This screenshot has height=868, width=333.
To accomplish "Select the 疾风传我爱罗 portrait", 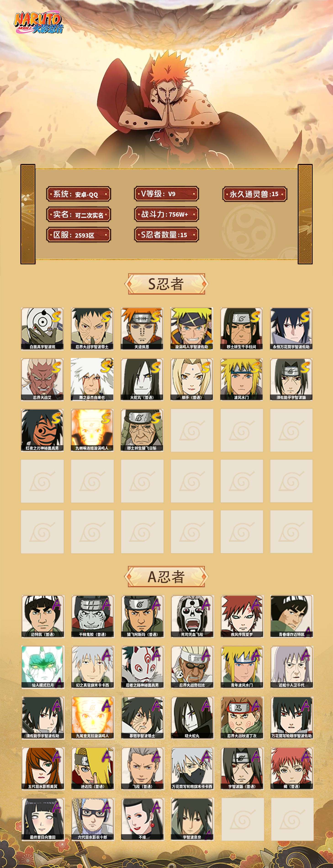I will 242,616.
